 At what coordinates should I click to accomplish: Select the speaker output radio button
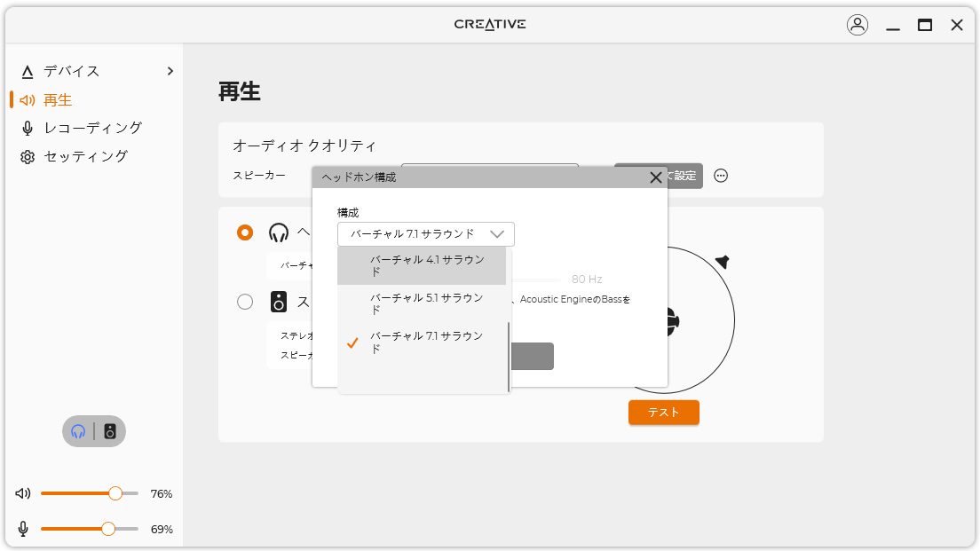245,302
